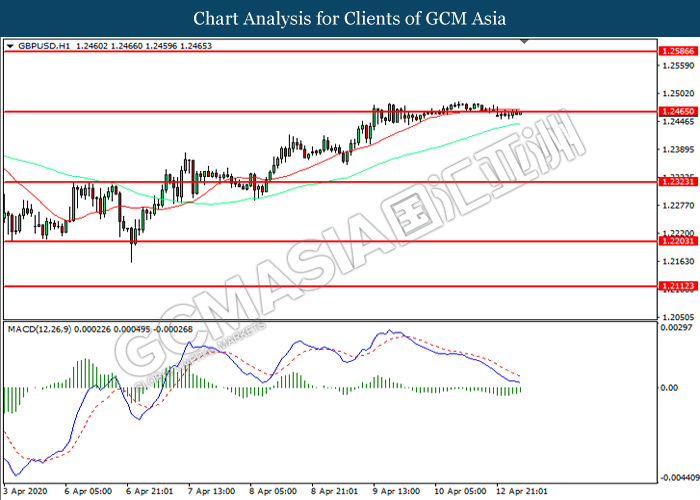Click the 1.20505 price axis value

point(679,317)
